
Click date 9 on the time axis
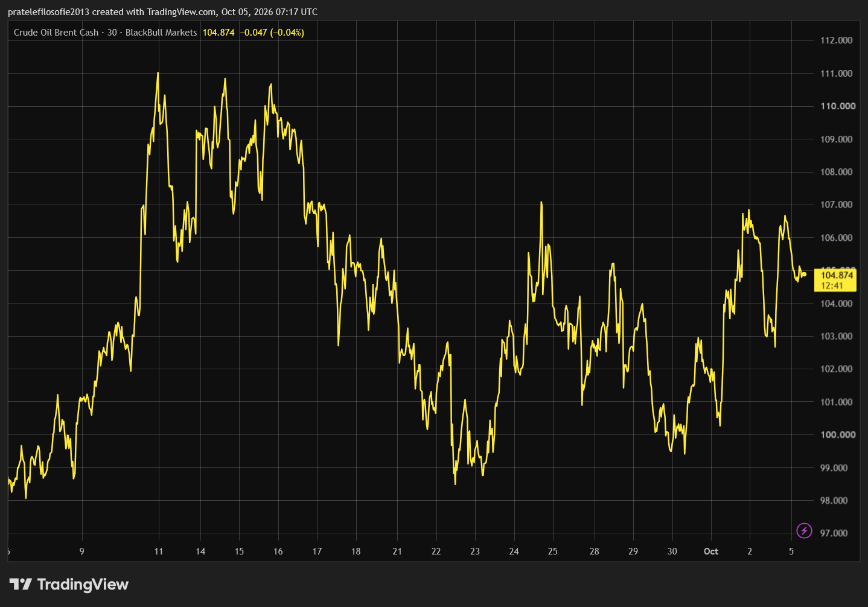coord(81,551)
